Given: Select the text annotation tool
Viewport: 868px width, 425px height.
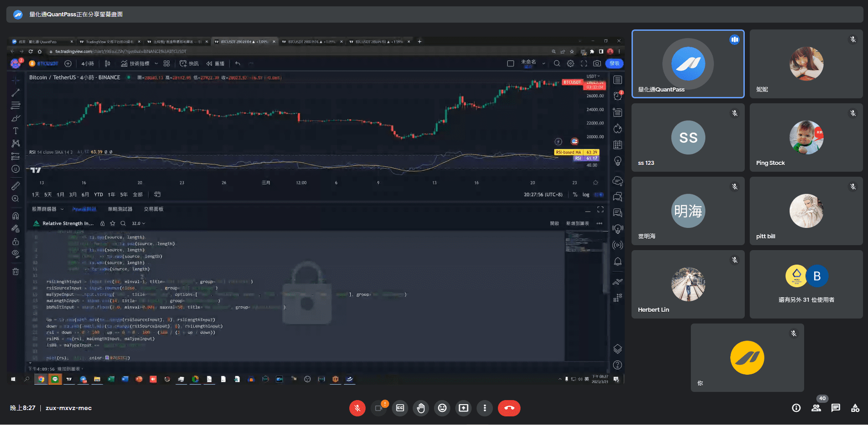Looking at the screenshot, I should tap(15, 131).
